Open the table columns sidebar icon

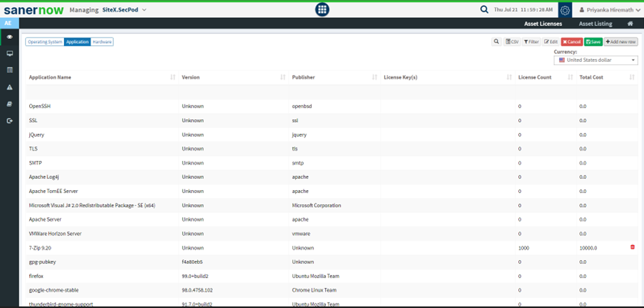[10, 70]
